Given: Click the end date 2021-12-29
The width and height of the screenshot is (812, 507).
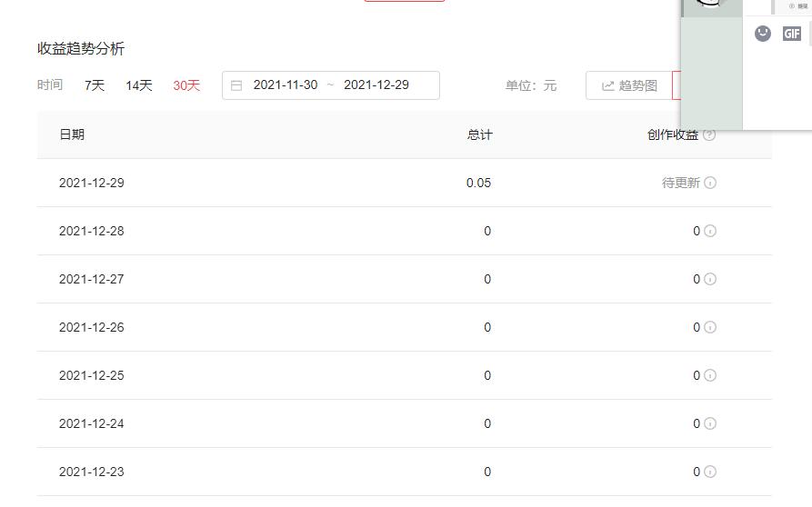Looking at the screenshot, I should [376, 84].
